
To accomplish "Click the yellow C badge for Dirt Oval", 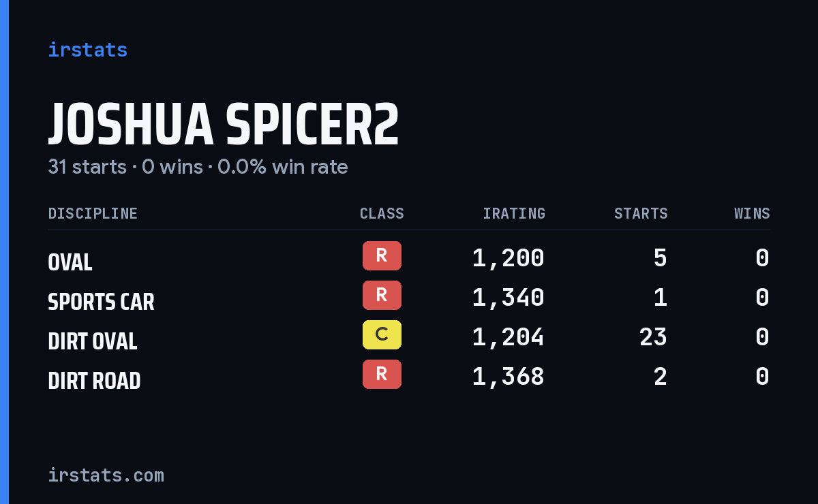I will coord(382,334).
